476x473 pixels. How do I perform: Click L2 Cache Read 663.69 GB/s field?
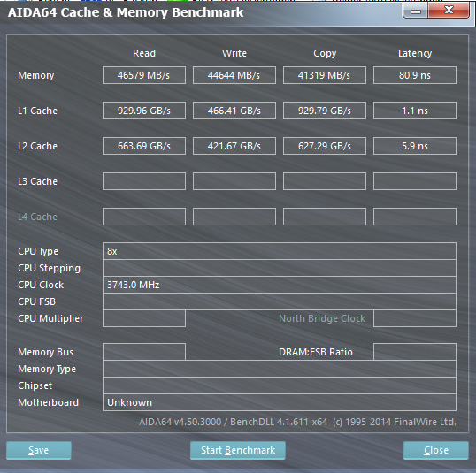tap(144, 146)
